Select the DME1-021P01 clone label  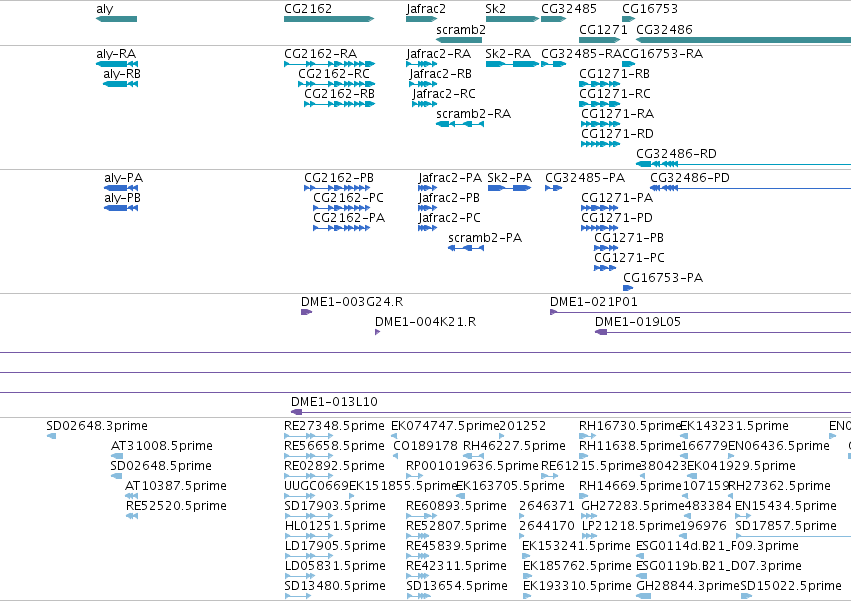coord(594,302)
